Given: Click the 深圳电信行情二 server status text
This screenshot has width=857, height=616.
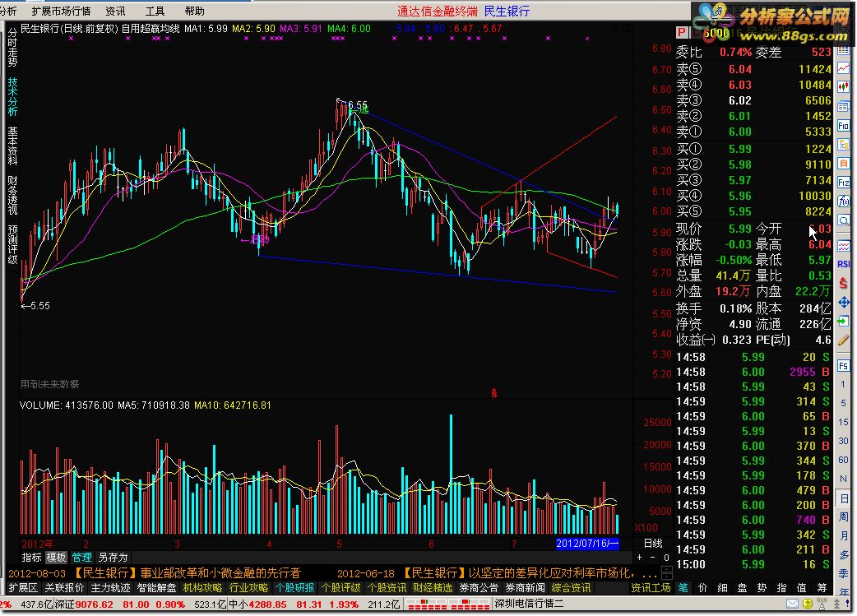Looking at the screenshot, I should [x=529, y=604].
